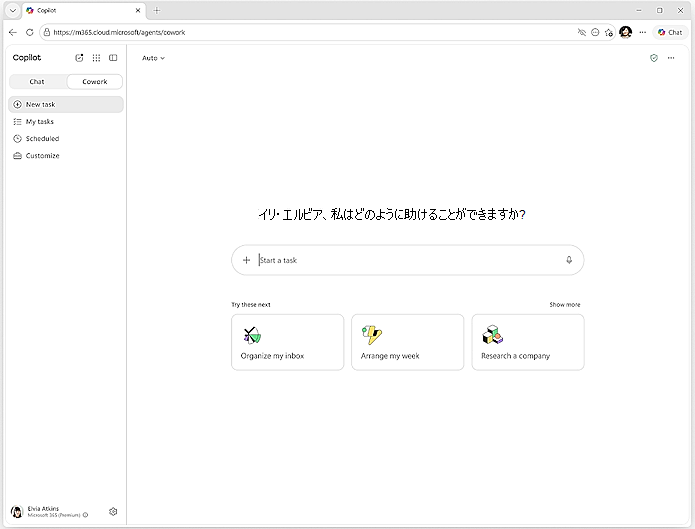Viewport: 695px width, 529px height.
Task: Open browser settings and more ellipsis
Action: (643, 32)
